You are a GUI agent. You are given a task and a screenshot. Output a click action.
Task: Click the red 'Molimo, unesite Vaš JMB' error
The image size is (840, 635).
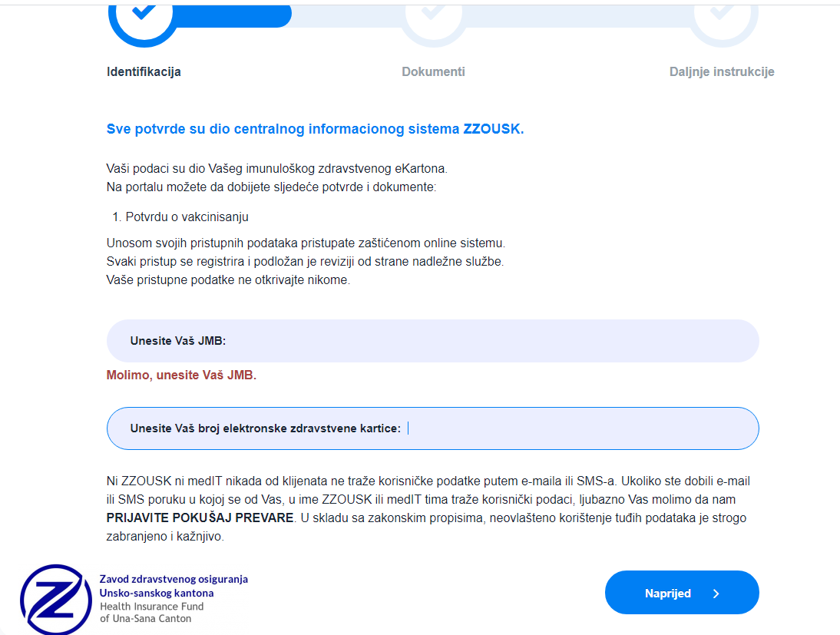(181, 375)
